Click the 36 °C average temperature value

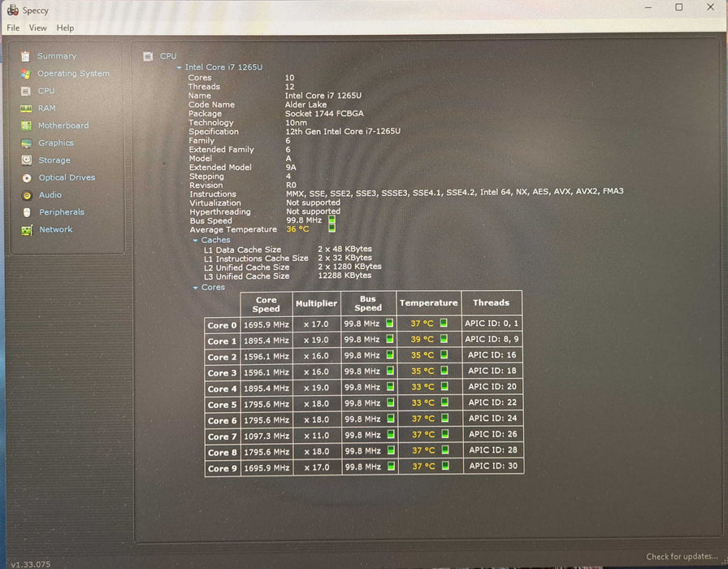point(297,229)
